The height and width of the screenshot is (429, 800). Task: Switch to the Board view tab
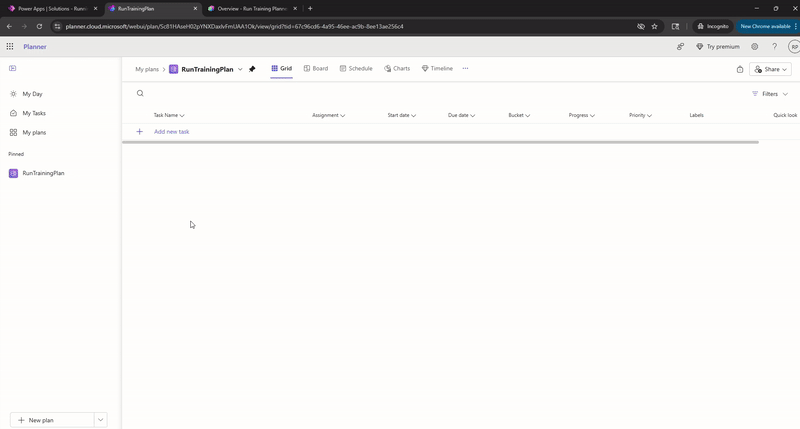click(315, 69)
